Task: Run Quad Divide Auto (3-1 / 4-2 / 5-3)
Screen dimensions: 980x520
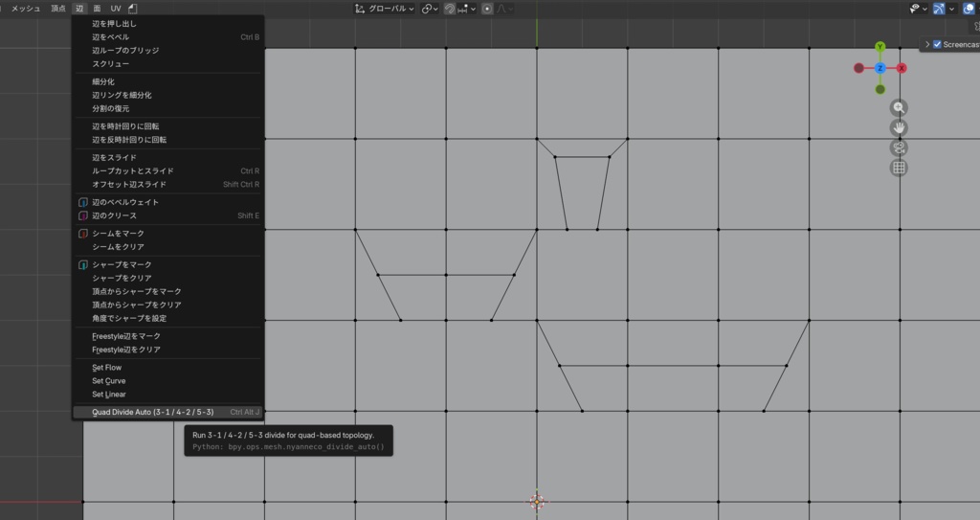Action: point(168,413)
